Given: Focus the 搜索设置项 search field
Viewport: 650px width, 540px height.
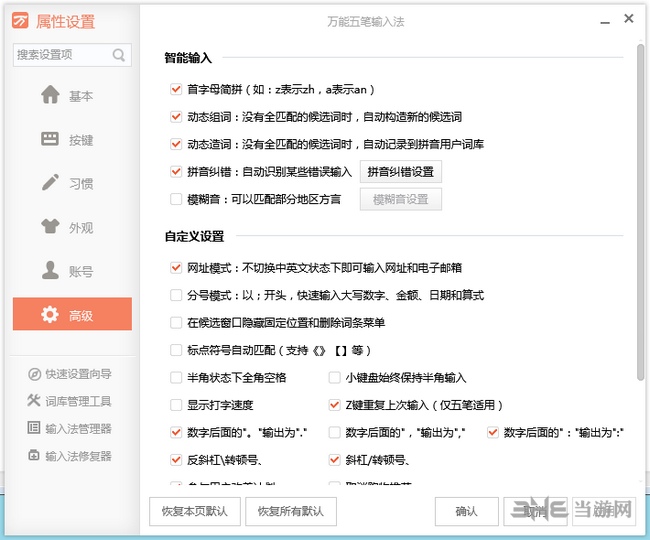Looking at the screenshot, I should tap(72, 55).
